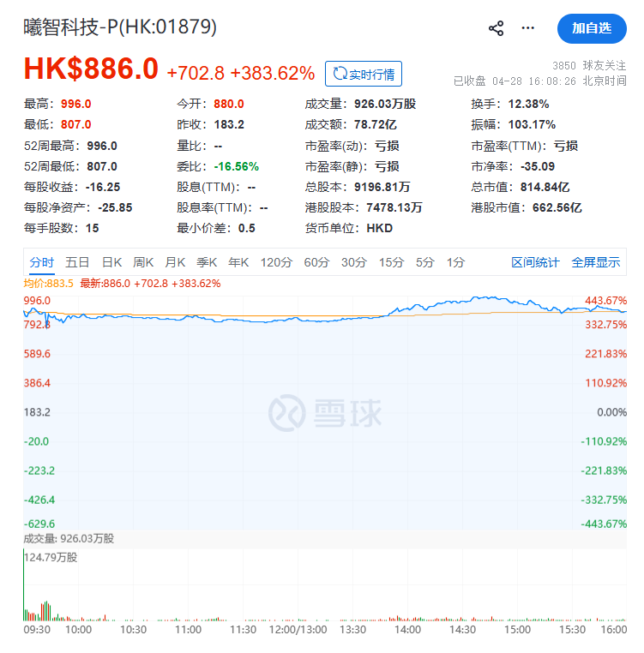Click the 443.67% axis label on chart
This screenshot has width=644, height=653.
click(605, 301)
